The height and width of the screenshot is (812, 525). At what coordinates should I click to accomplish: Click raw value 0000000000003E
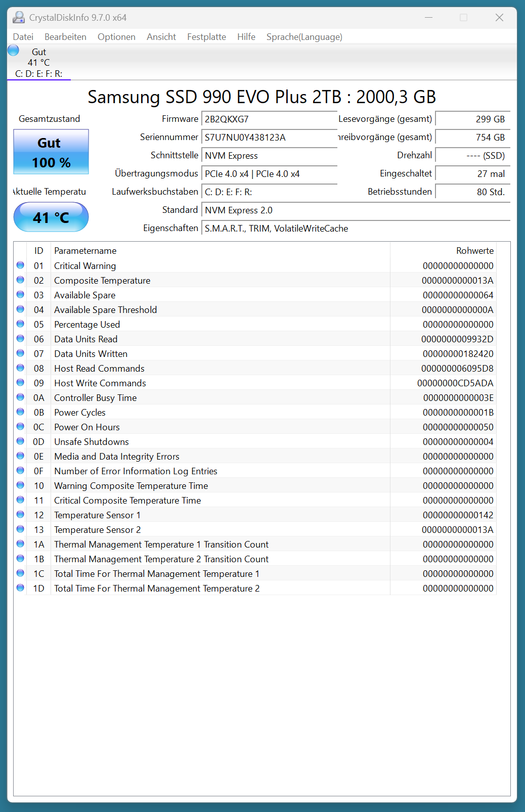458,398
